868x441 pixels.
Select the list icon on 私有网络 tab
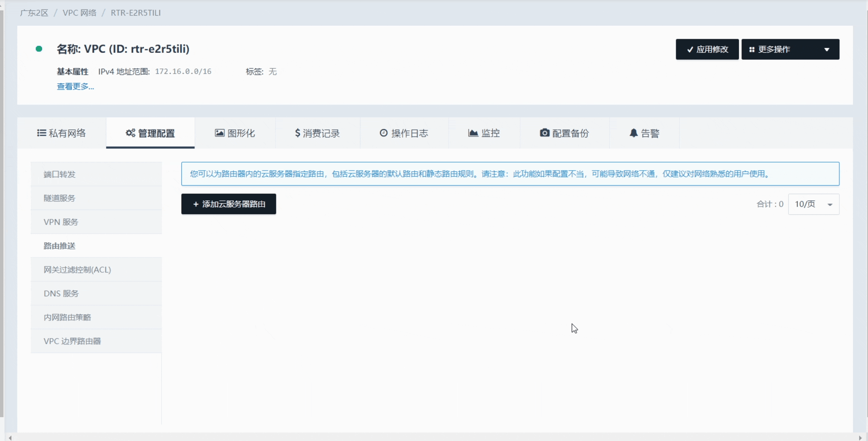(x=41, y=133)
